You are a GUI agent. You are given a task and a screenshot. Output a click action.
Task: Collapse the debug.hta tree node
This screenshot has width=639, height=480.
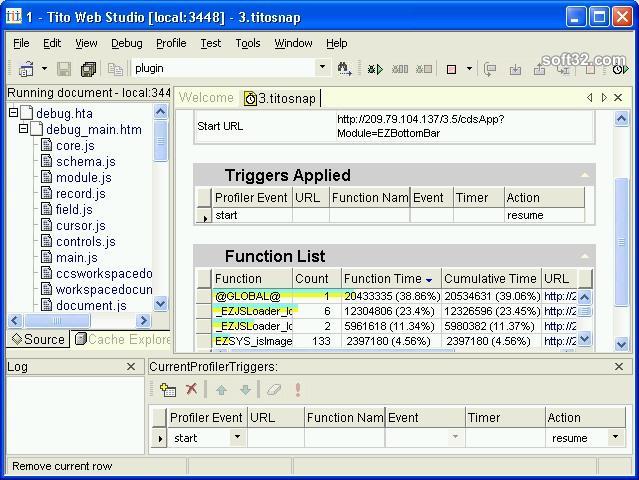tap(13, 112)
